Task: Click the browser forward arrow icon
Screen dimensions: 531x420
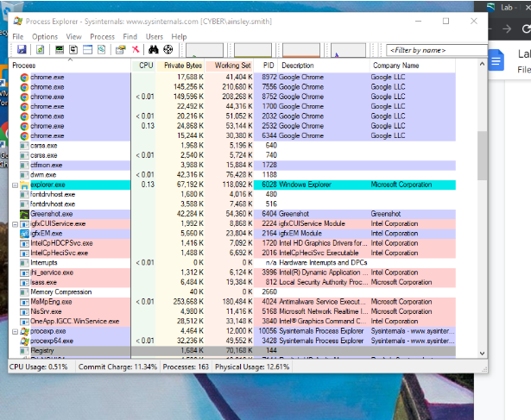Action: click(507, 29)
